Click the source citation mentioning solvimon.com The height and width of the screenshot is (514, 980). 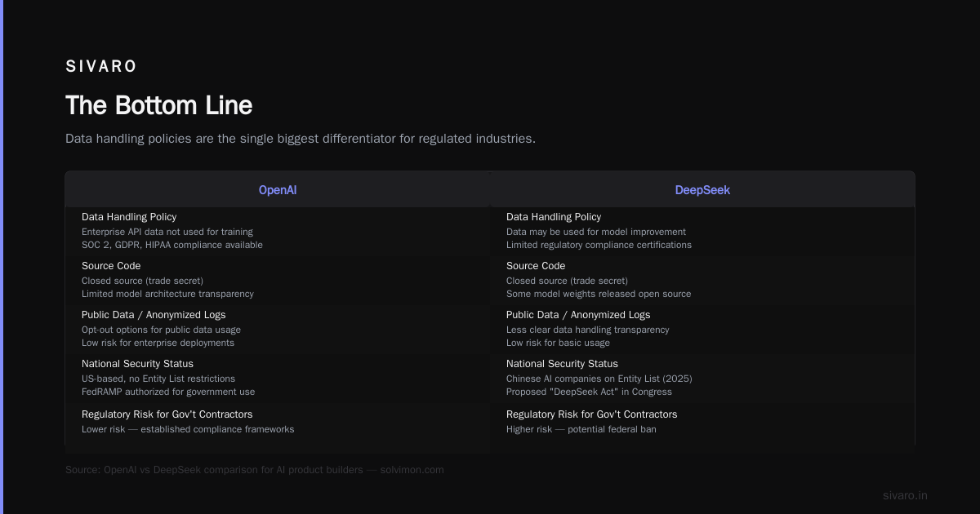pyautogui.click(x=255, y=470)
